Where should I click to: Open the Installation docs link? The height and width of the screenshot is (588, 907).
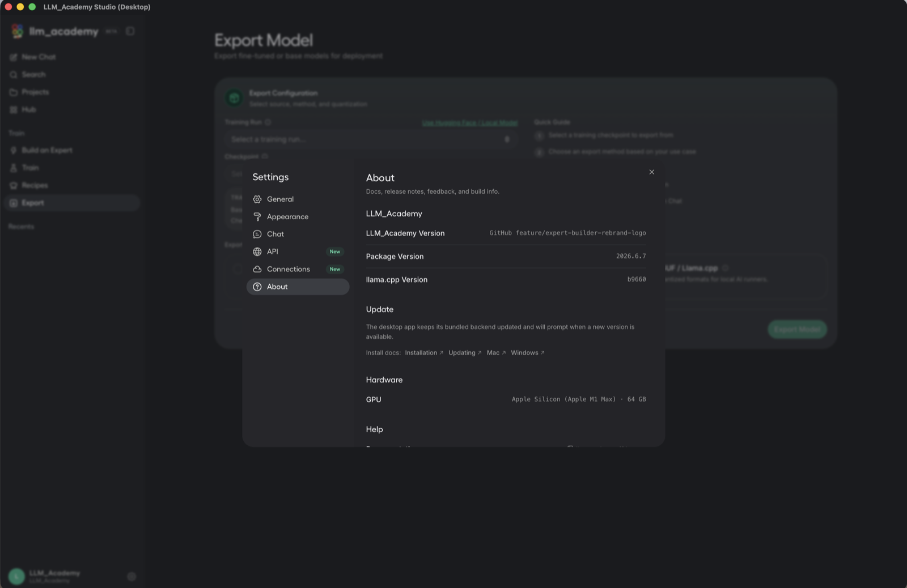[424, 353]
